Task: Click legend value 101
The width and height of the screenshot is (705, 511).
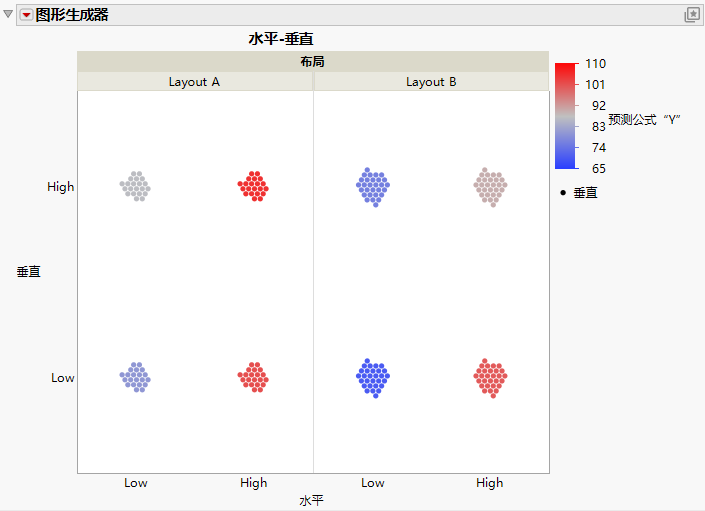Action: coord(595,84)
